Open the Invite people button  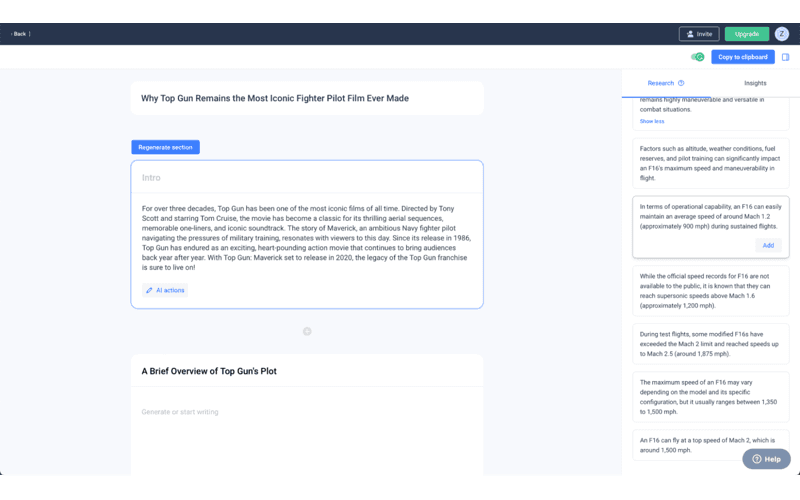(x=699, y=34)
